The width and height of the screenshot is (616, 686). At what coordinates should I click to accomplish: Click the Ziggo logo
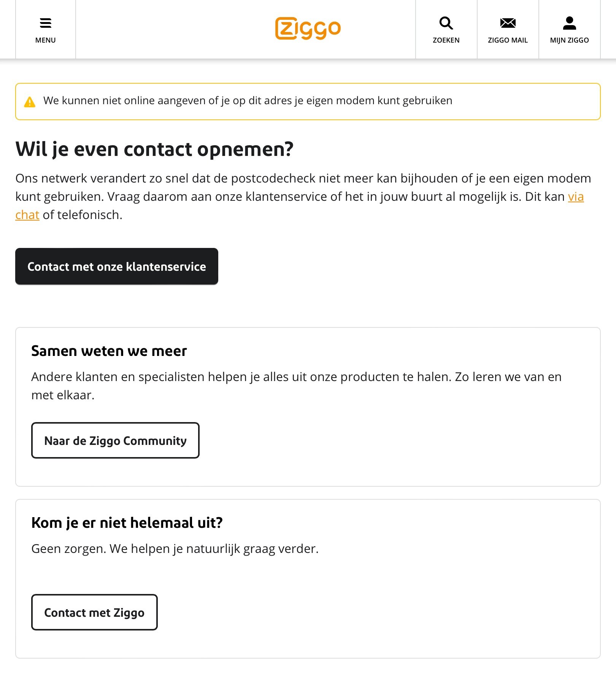coord(308,29)
